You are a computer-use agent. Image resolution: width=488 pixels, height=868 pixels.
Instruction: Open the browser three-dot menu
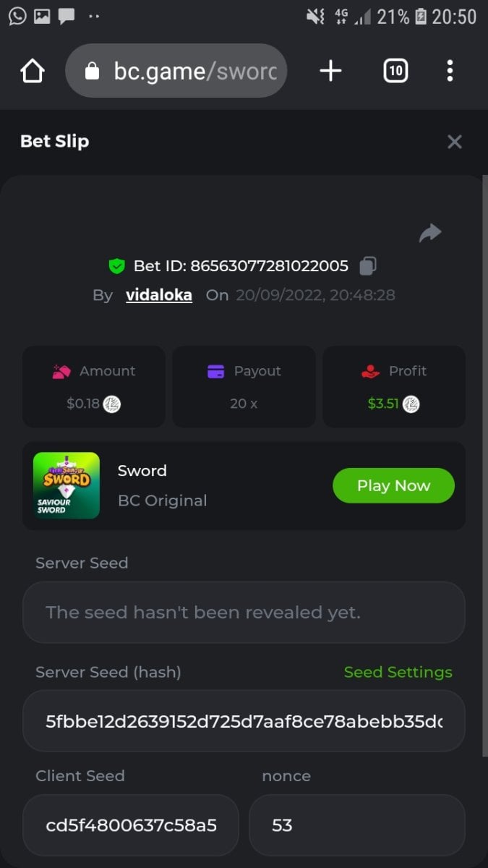[x=450, y=71]
